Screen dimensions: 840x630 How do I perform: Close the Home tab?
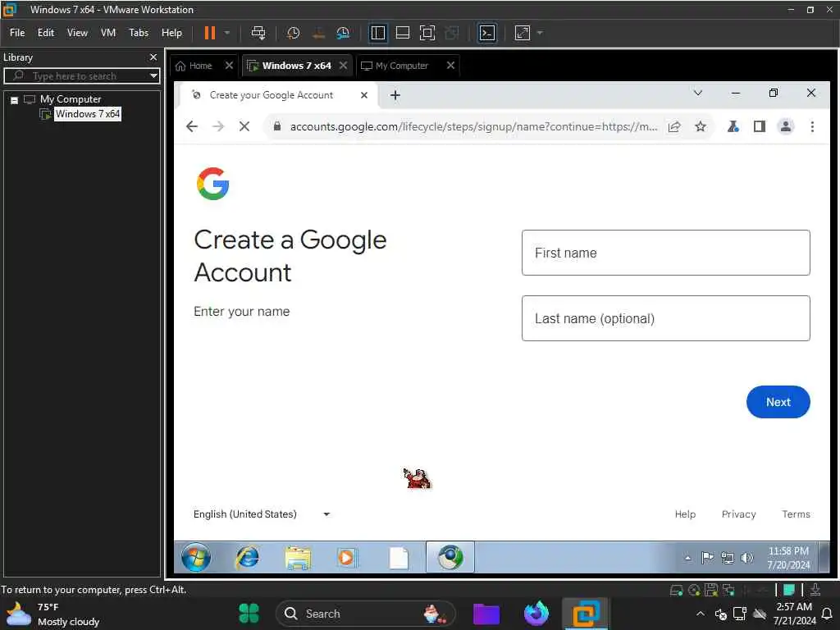coord(230,65)
